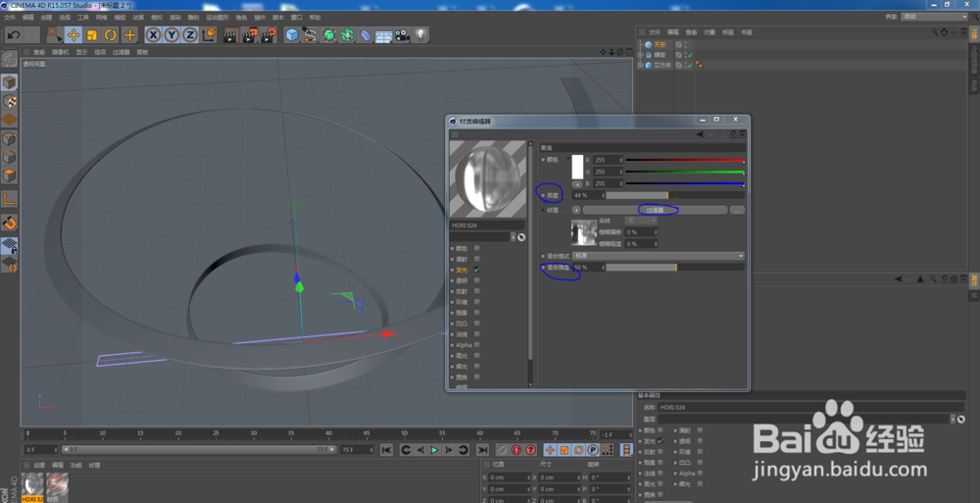The width and height of the screenshot is (980, 503).
Task: Click the material preview sphere
Action: pyautogui.click(x=487, y=178)
